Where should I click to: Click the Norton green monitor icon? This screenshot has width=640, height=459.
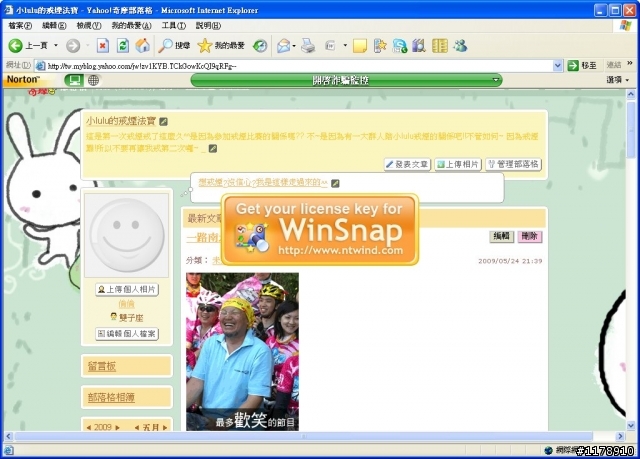click(74, 80)
